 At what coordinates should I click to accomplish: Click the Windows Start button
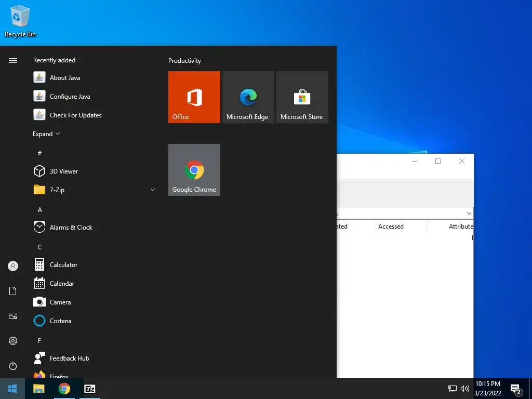click(12, 389)
